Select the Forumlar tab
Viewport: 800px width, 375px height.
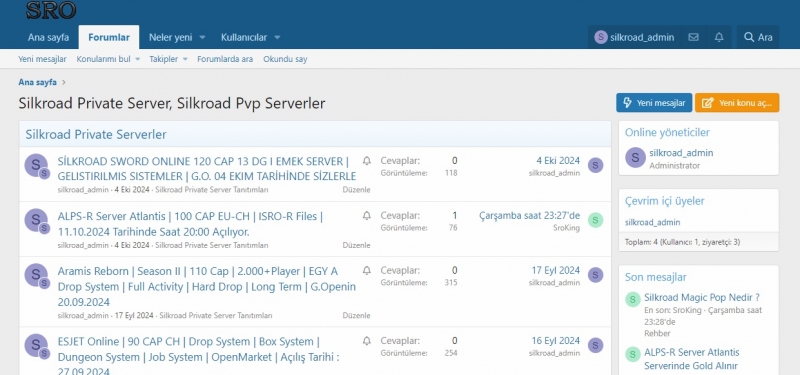(x=109, y=37)
